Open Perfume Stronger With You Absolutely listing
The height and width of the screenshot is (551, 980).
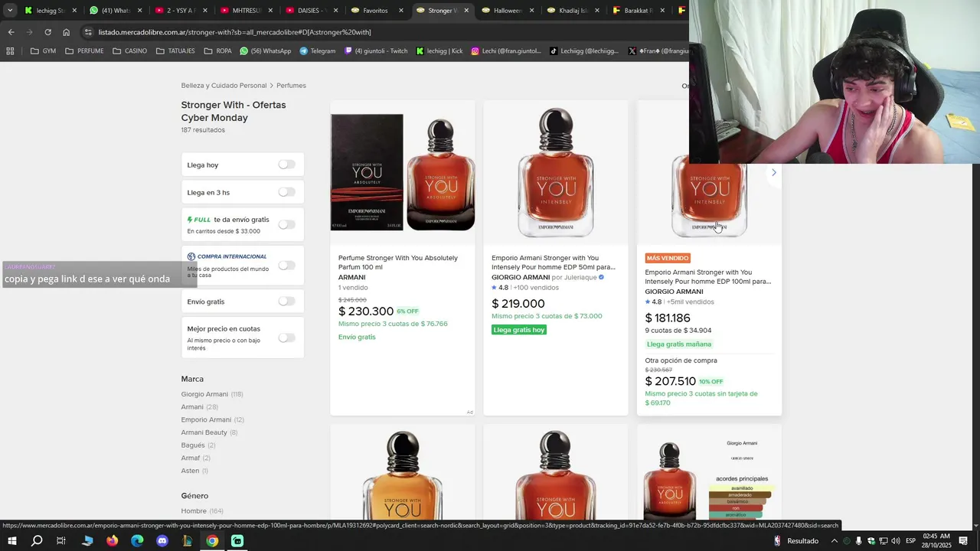[398, 262]
